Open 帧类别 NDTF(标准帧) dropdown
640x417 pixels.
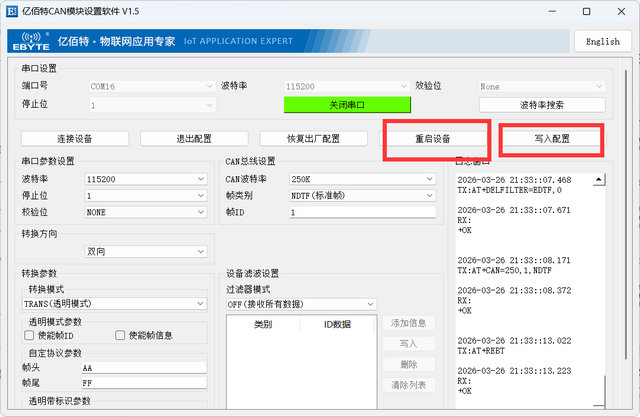pos(362,196)
